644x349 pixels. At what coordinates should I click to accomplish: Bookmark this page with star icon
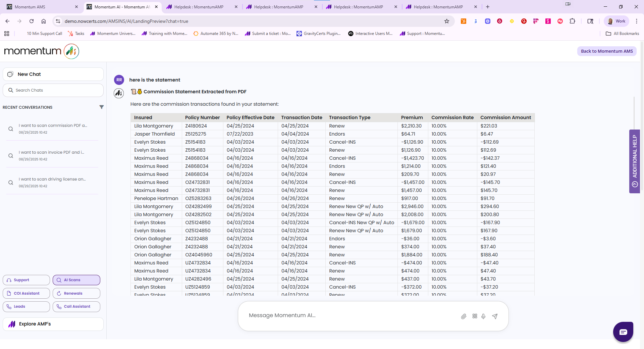pyautogui.click(x=447, y=21)
